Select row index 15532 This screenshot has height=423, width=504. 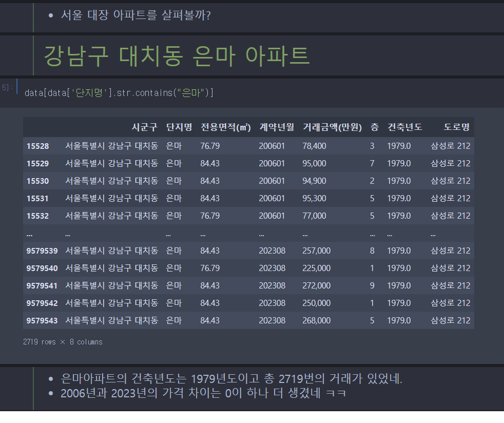[x=37, y=216]
